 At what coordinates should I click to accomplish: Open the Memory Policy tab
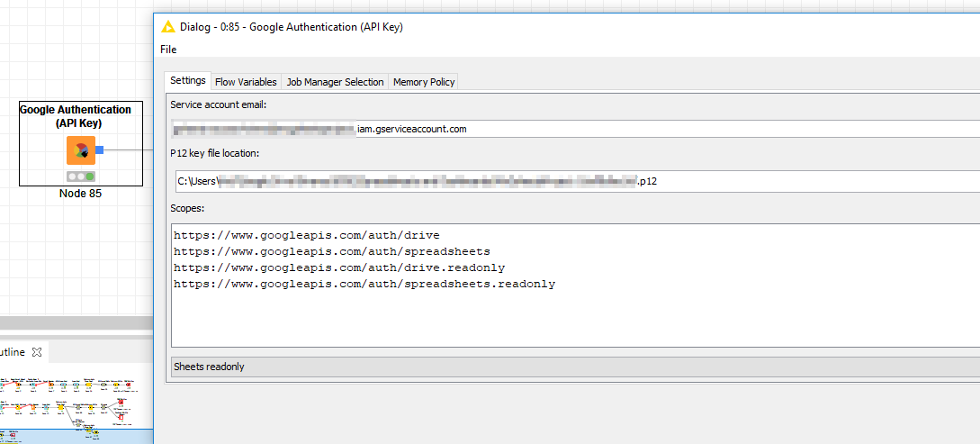(424, 82)
